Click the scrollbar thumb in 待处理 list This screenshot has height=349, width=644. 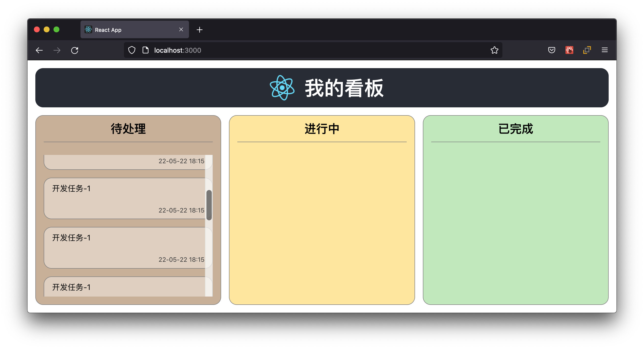209,205
